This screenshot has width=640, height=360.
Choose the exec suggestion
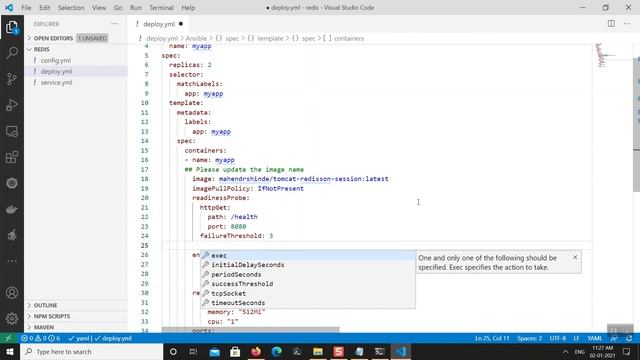click(x=308, y=255)
